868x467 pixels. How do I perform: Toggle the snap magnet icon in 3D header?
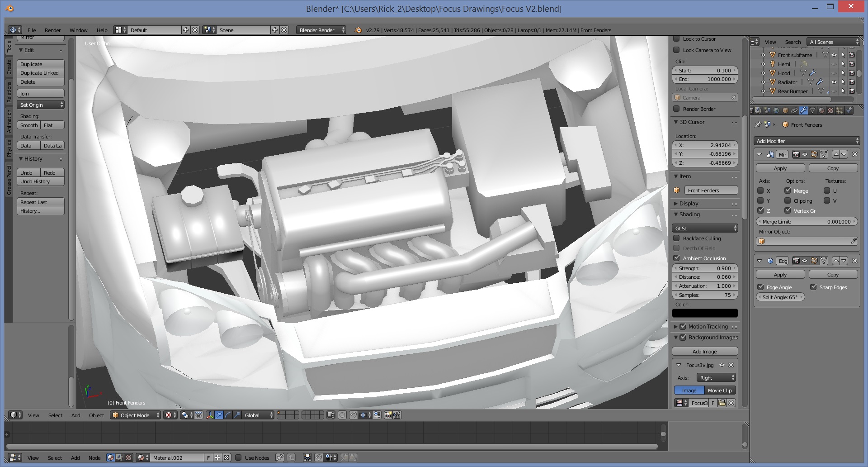coord(354,415)
